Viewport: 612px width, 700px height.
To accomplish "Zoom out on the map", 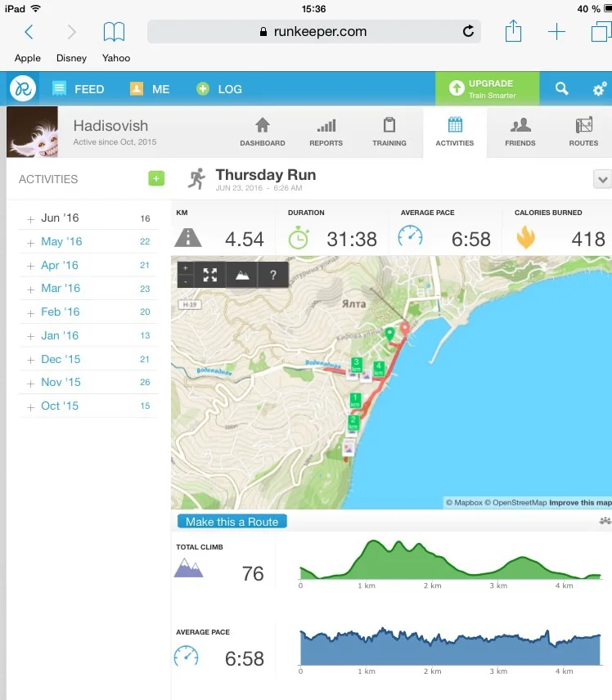I will point(186,281).
